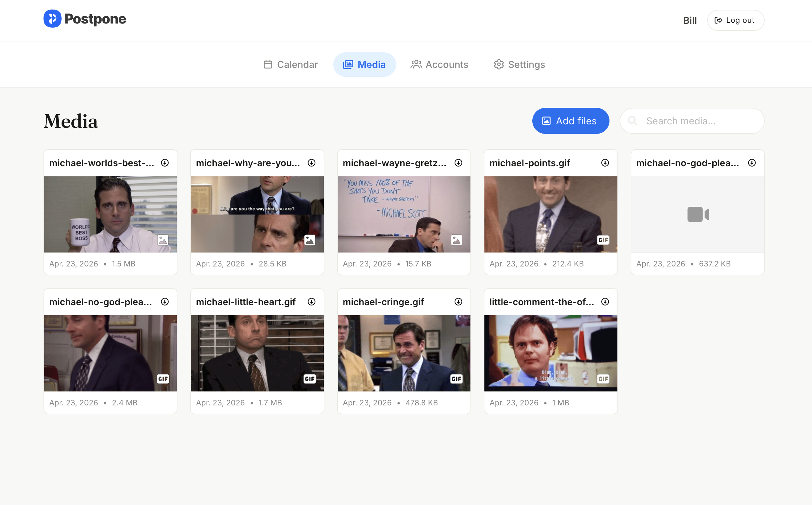
Task: Open the michael-cringe.gif thumbnail
Action: point(404,353)
